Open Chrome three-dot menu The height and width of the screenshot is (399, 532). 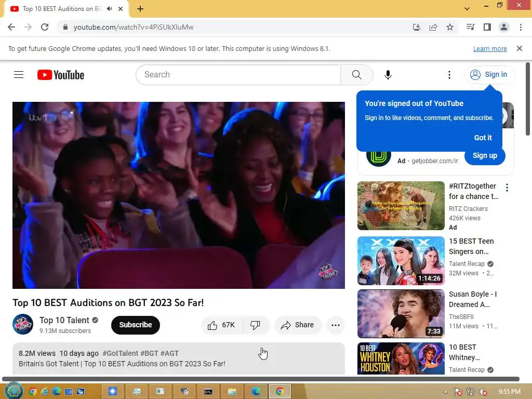(521, 27)
